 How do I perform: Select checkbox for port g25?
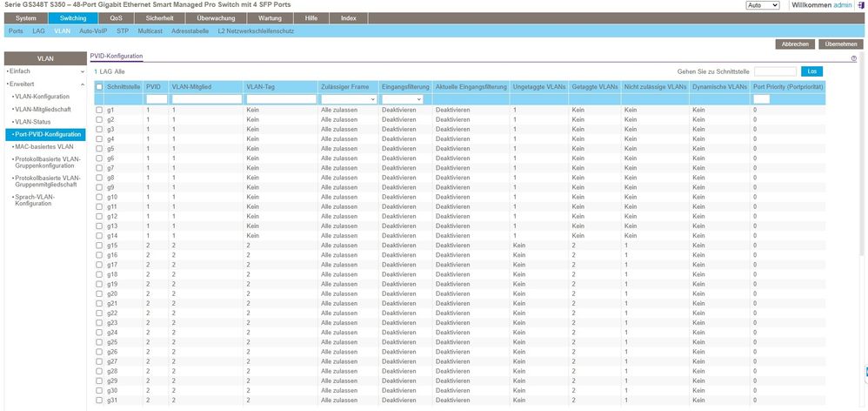pos(99,341)
